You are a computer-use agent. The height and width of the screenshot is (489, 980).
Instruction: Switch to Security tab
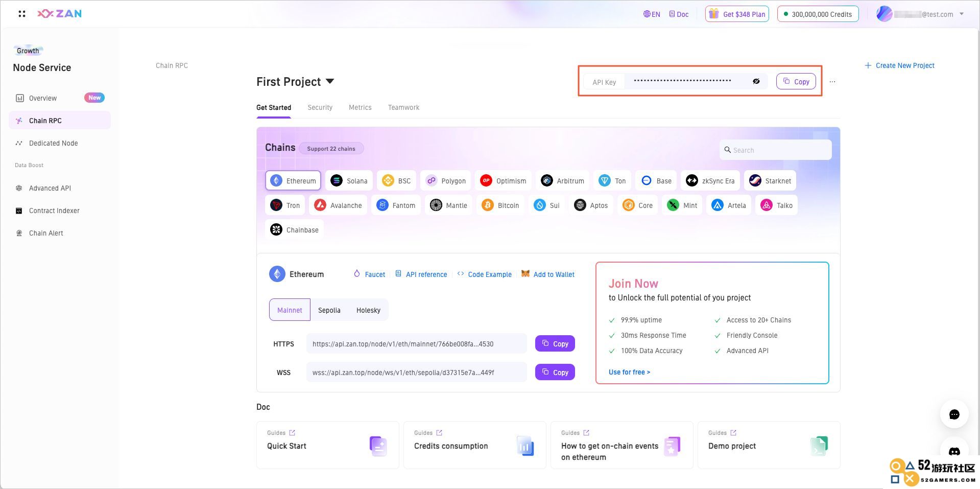click(x=320, y=107)
